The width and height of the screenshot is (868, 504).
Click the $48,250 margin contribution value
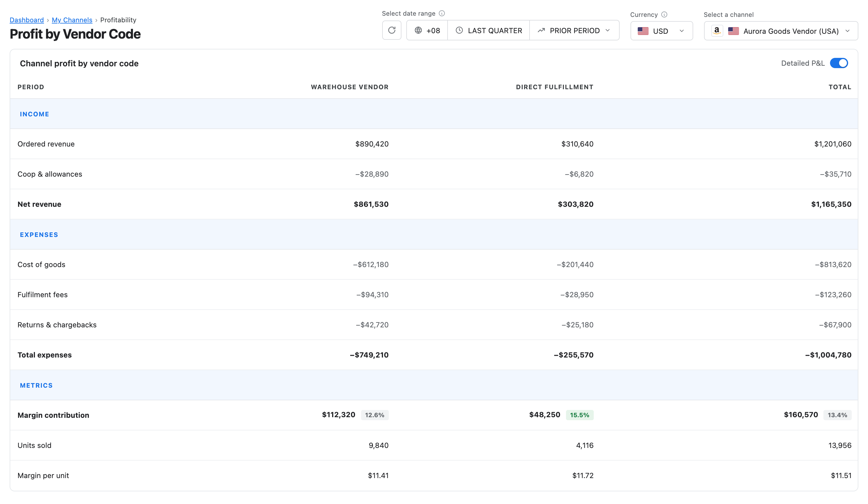[545, 414]
